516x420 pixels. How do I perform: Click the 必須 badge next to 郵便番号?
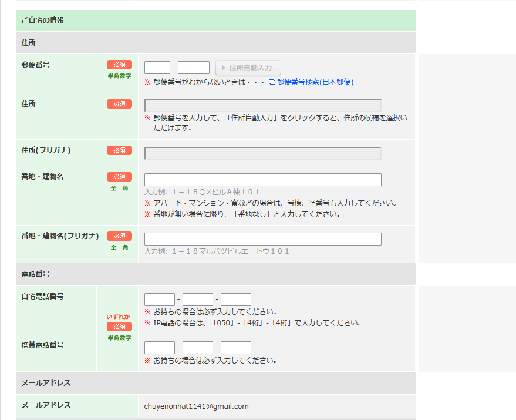click(x=119, y=65)
